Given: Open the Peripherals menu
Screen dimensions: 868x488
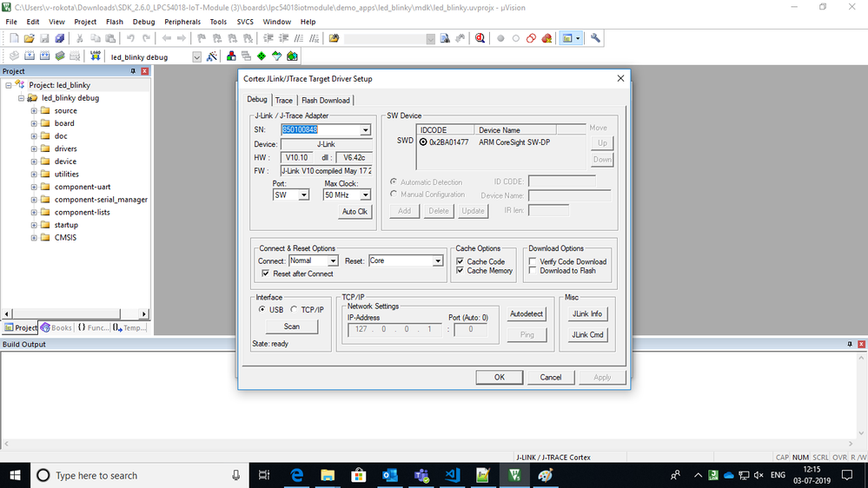Looking at the screenshot, I should click(182, 22).
